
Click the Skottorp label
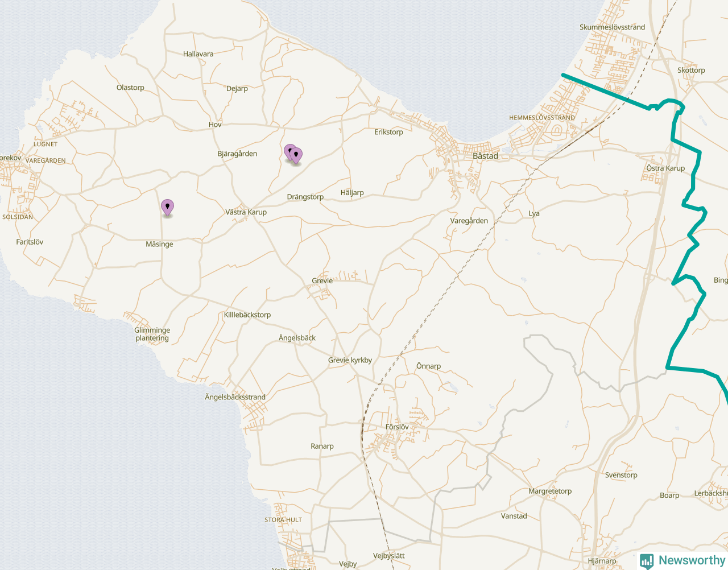pyautogui.click(x=691, y=71)
